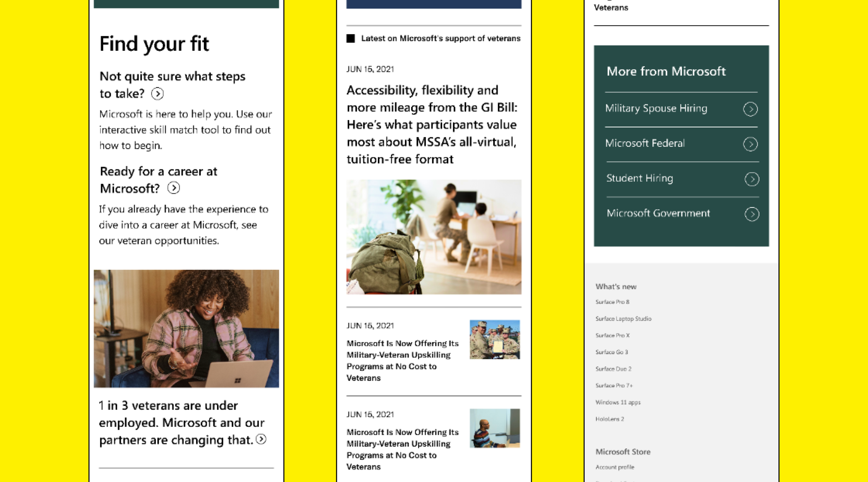
Task: Click arrow icon after 'Not quite sure what steps to take?'
Action: [157, 94]
